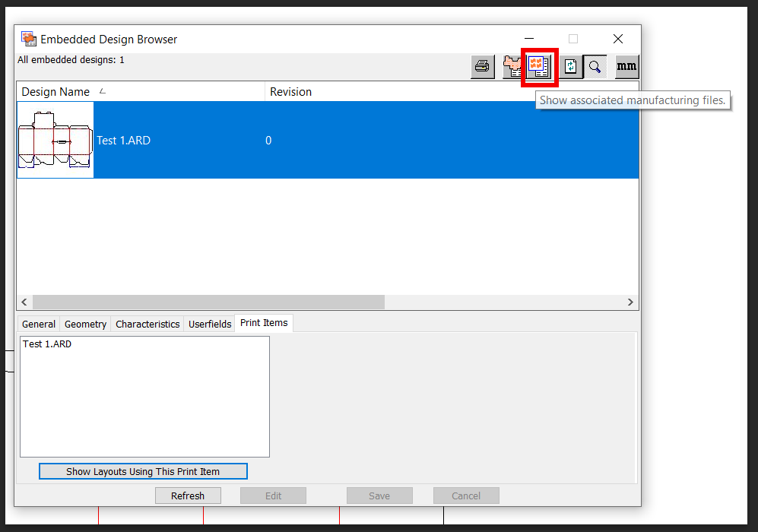Switch measurement units via the mm button

626,67
